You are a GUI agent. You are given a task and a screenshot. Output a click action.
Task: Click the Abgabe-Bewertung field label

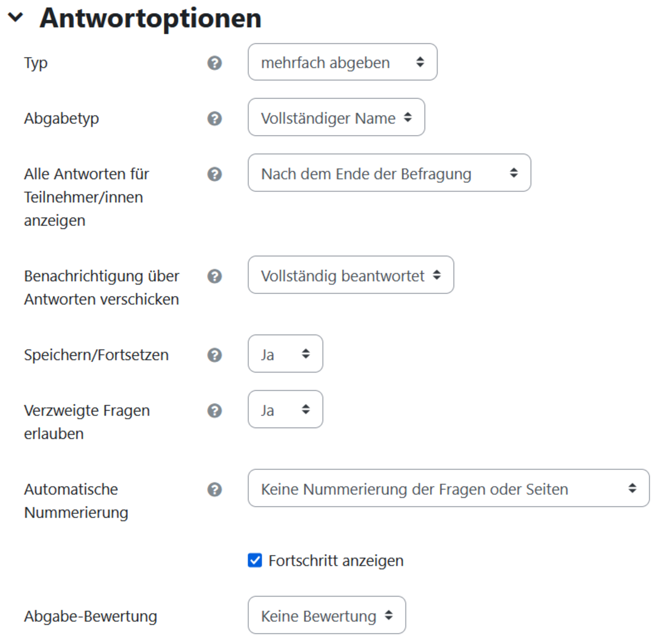coord(91,617)
